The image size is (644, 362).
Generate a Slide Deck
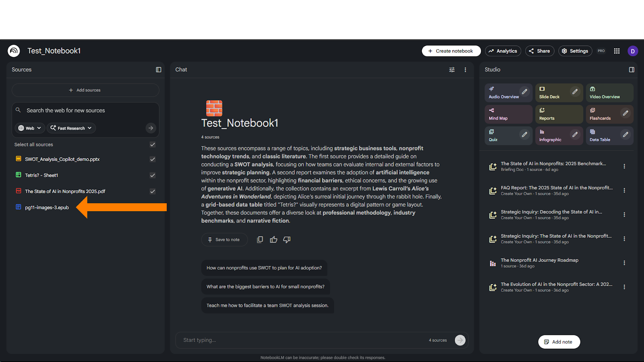[554, 93]
